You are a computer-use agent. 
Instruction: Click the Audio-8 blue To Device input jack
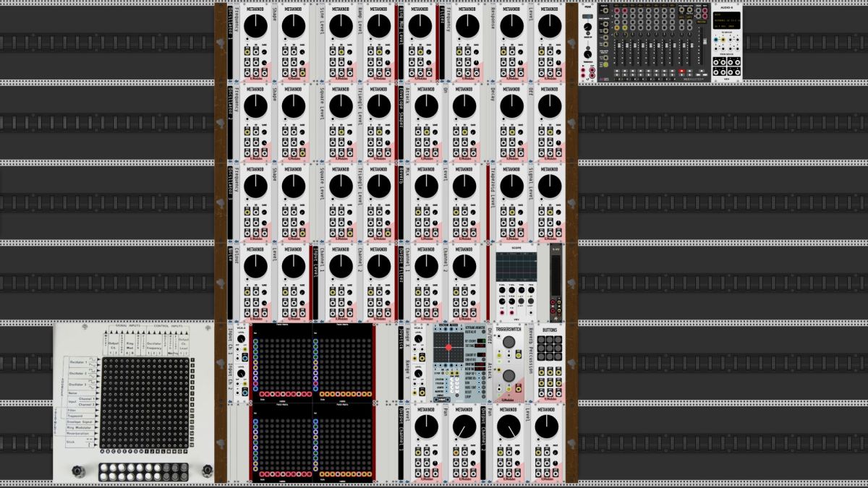tap(715, 40)
